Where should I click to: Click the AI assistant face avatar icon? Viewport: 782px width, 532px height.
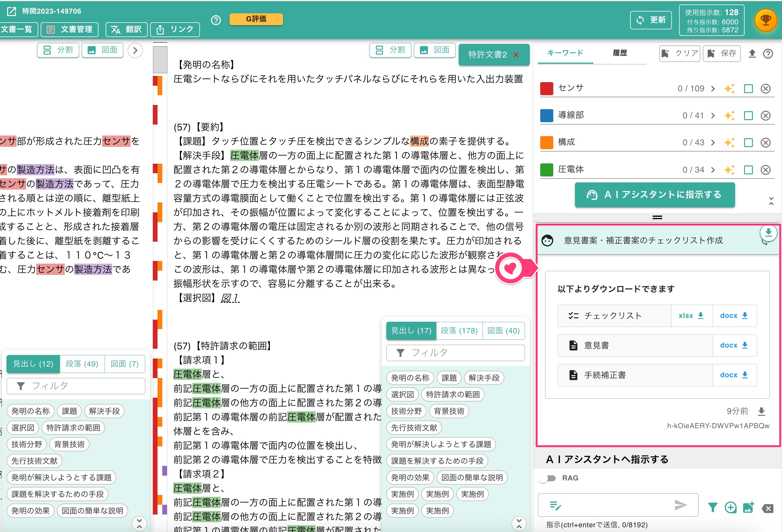tap(547, 240)
